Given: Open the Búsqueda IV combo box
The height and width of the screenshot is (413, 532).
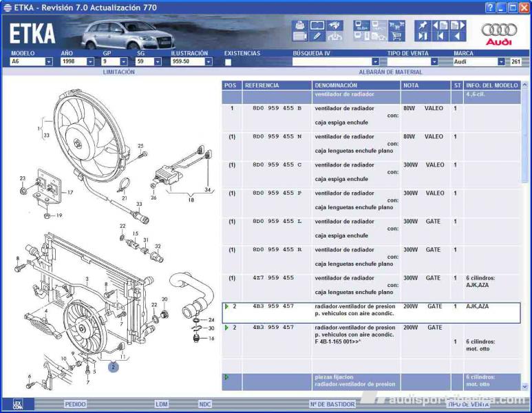Looking at the screenshot, I should tap(375, 62).
